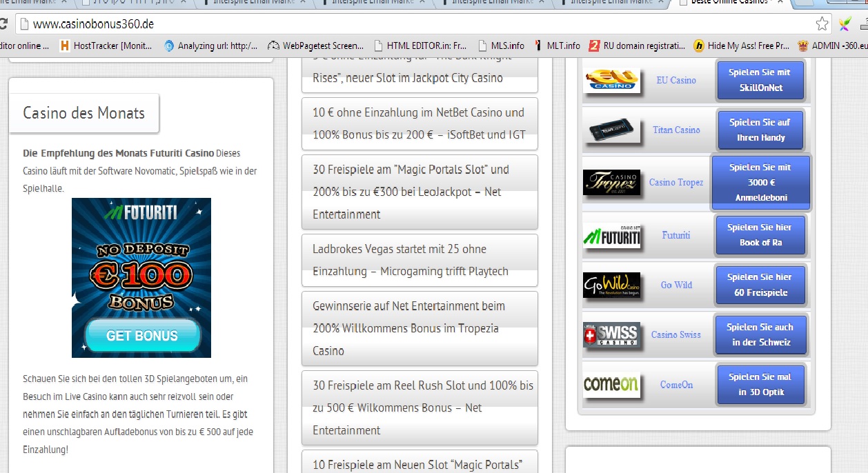Open the Analyzing url bookmark
The image size is (868, 473).
(210, 46)
